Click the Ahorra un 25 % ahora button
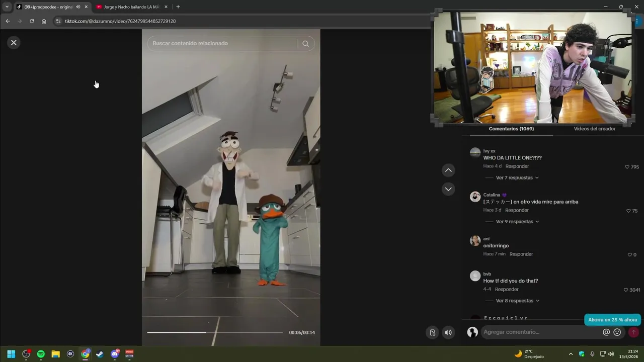Image resolution: width=644 pixels, height=362 pixels. [x=612, y=320]
